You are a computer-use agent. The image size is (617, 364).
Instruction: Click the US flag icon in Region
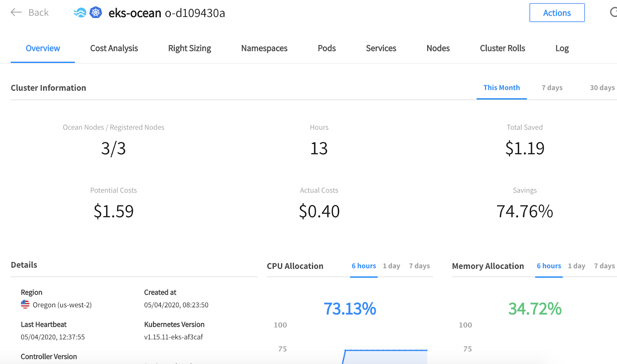pos(25,304)
